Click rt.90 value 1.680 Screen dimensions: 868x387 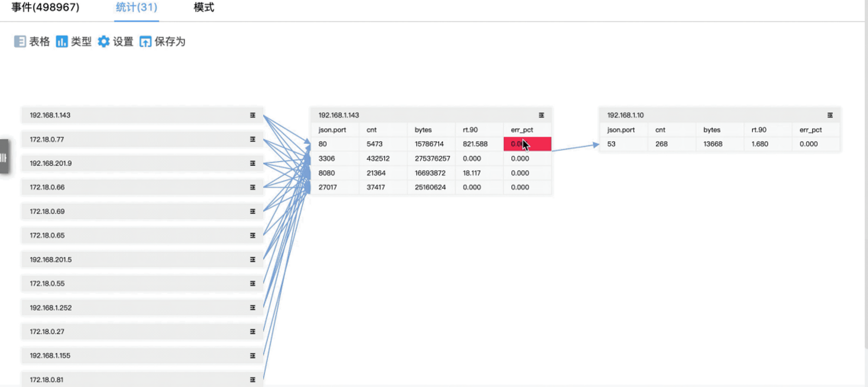(760, 144)
